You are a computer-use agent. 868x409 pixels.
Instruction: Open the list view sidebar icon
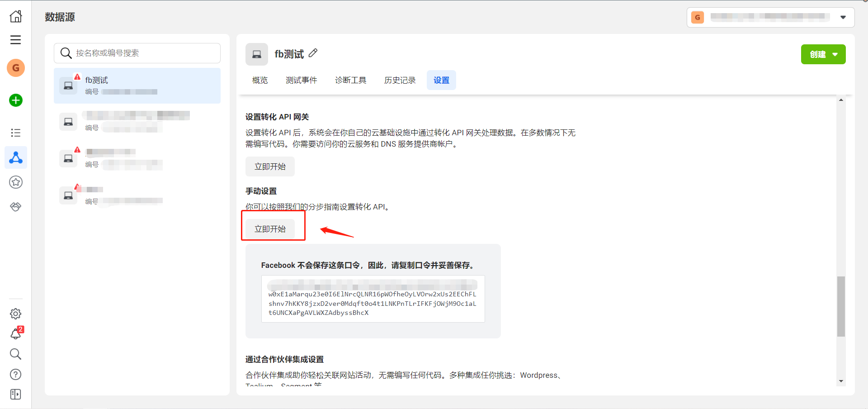click(x=16, y=133)
